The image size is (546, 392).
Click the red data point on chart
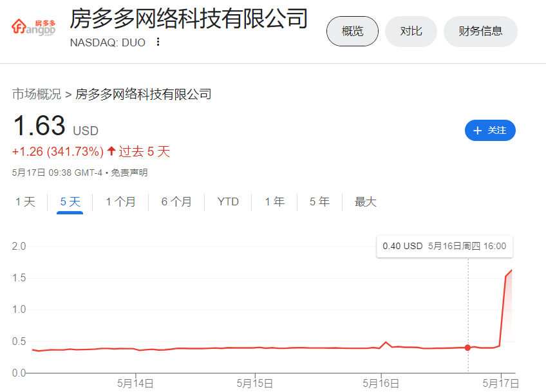coord(467,348)
